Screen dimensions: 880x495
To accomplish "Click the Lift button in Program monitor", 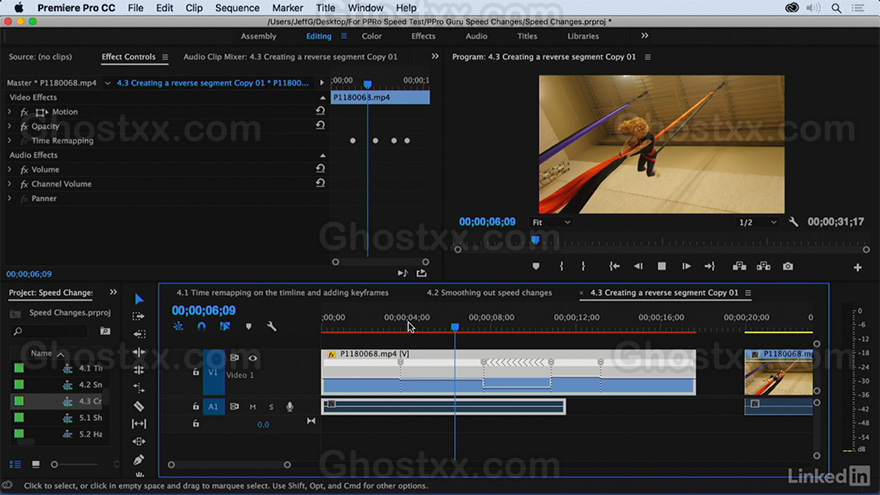I will pos(739,266).
